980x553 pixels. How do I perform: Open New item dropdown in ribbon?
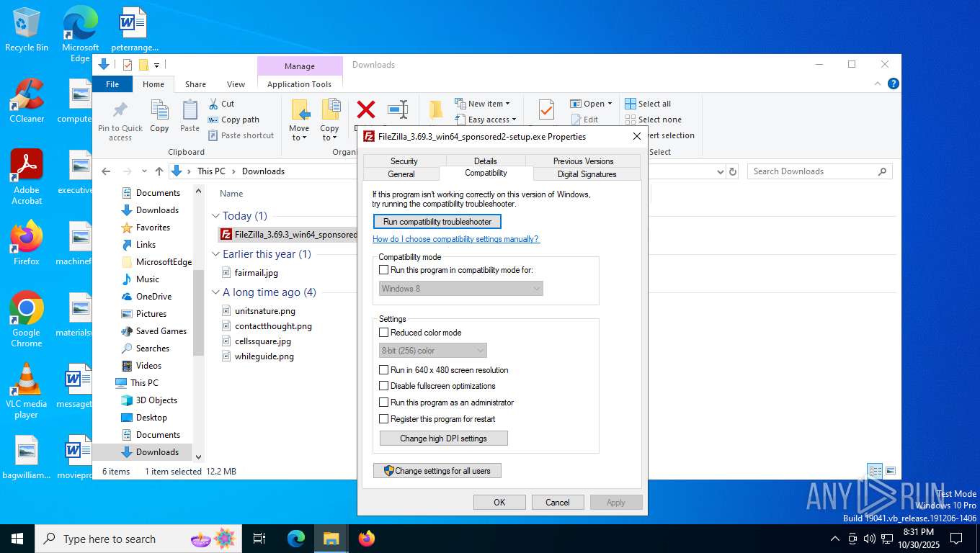tap(483, 104)
